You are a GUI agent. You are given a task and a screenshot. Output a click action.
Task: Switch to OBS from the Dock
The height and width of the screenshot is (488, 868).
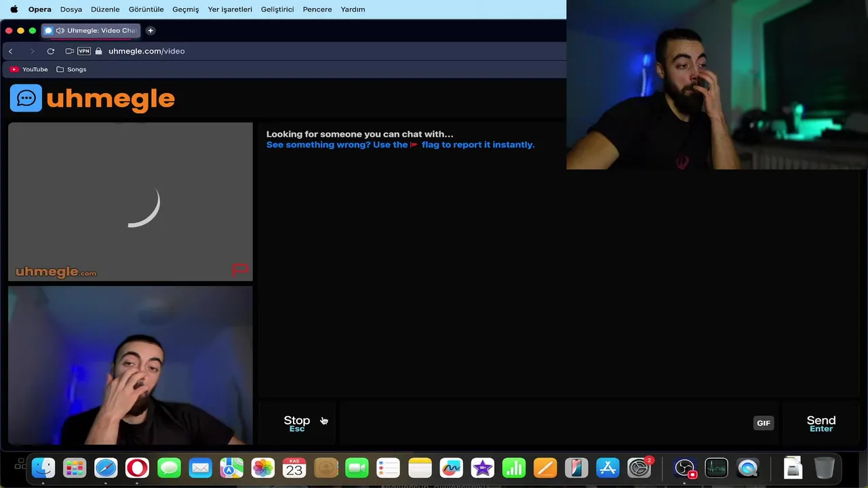(685, 468)
